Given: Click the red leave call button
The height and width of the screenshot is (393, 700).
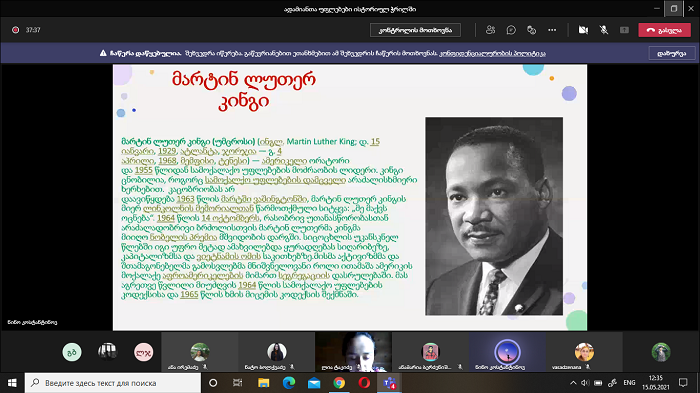Looking at the screenshot, I should [x=664, y=30].
